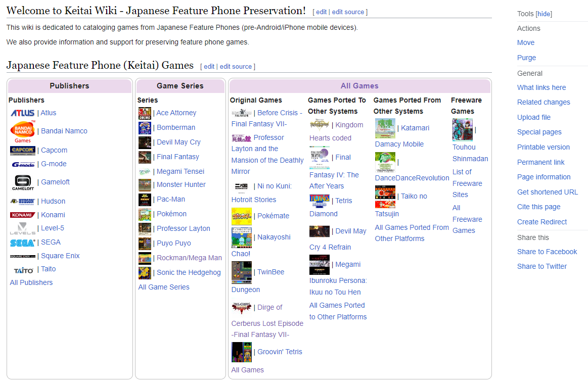Click the SEGA blue logo
This screenshot has height=385, width=588.
coord(23,243)
